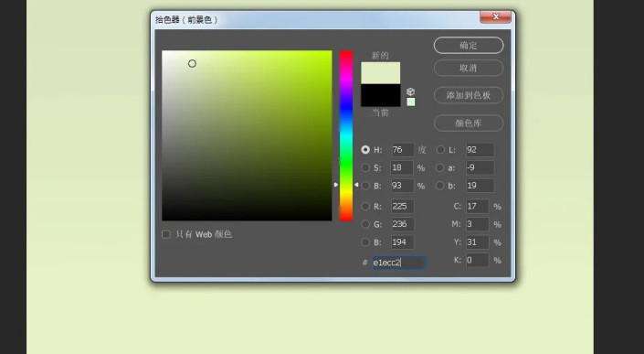Screen dimensions: 644x354
Task: Click the L field showing 92
Action: 480,150
